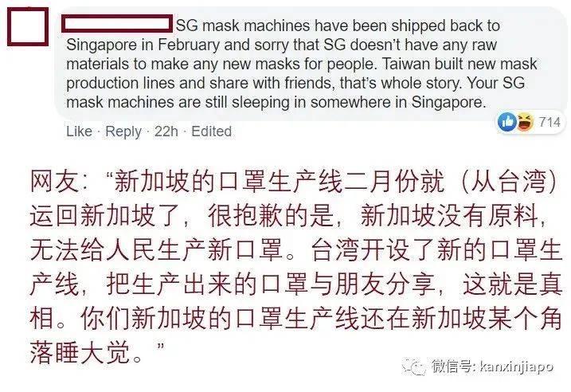Click the redacted commenter name box

tap(117, 23)
